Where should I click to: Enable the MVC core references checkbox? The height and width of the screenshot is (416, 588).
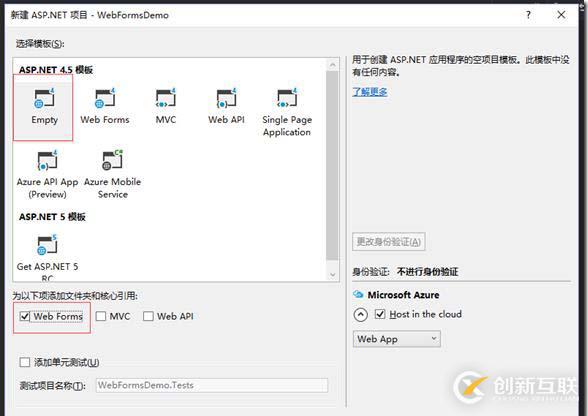pyautogui.click(x=100, y=316)
